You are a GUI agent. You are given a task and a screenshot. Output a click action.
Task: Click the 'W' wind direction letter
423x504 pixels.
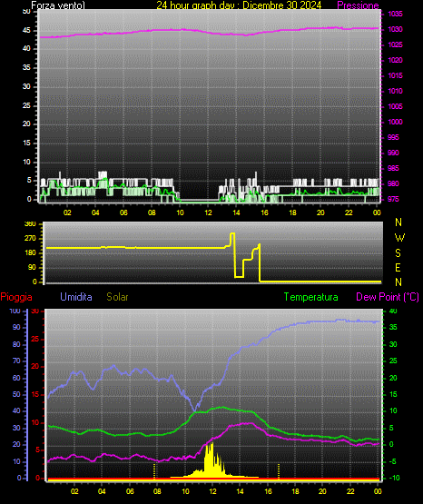(399, 238)
